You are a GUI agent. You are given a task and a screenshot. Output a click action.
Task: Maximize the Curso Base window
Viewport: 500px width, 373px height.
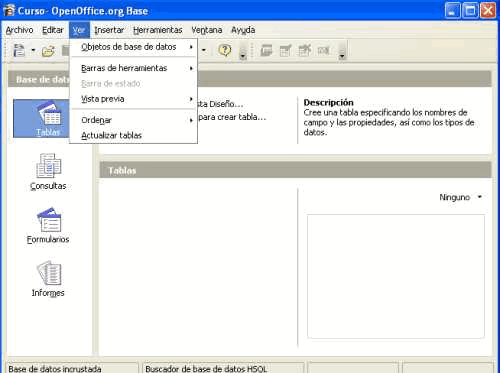click(470, 11)
